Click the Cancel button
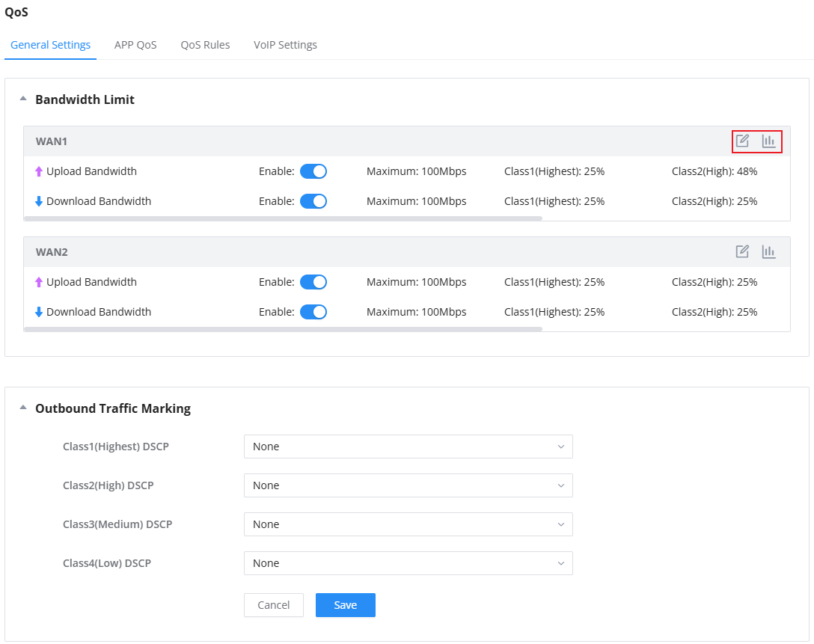Viewport: 814px width, 644px height. [x=274, y=605]
